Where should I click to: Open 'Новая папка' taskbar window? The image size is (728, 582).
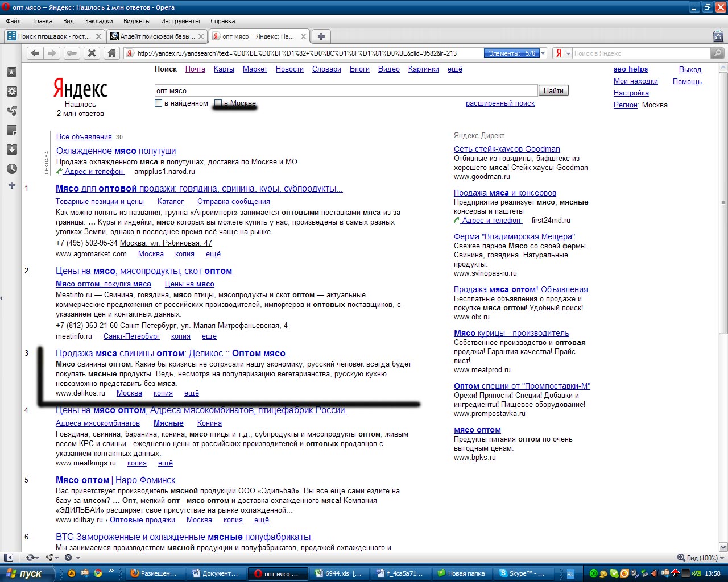click(x=461, y=573)
